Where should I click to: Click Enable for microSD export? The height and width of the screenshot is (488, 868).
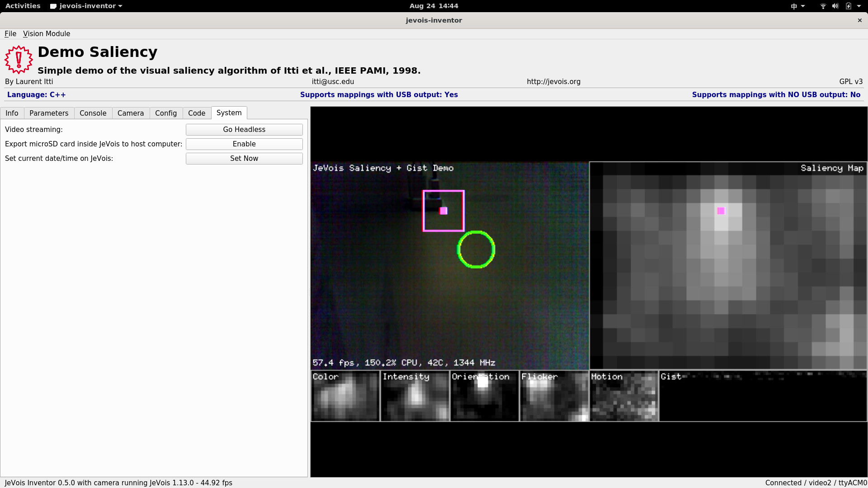click(244, 144)
